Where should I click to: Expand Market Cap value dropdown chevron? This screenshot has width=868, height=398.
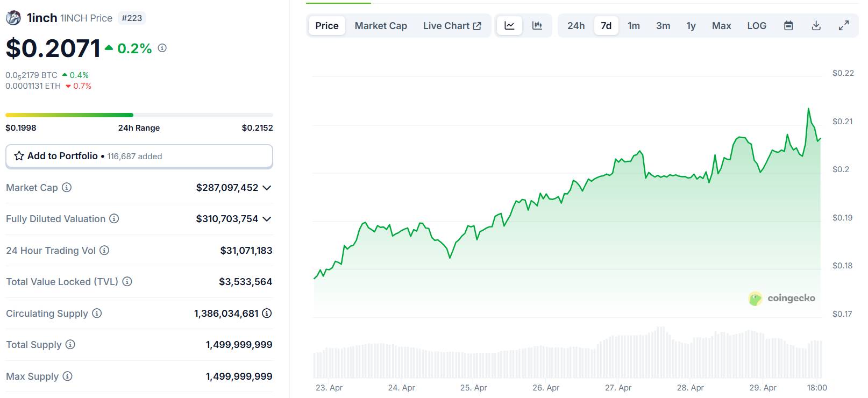(x=267, y=188)
